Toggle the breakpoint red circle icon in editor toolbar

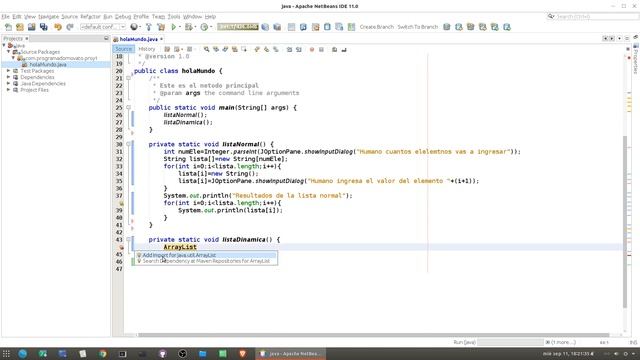(312, 49)
